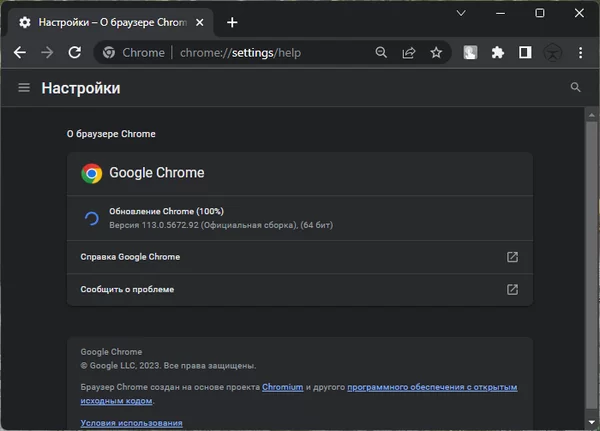Reload the current page

pyautogui.click(x=74, y=53)
